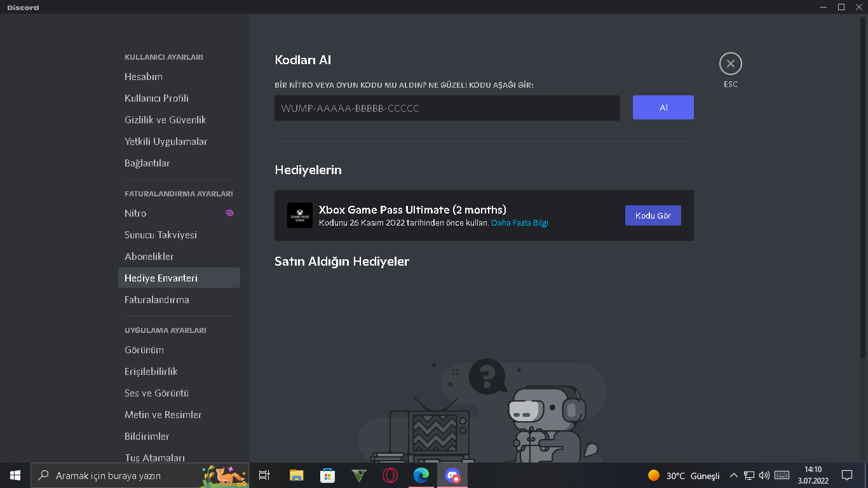Open Görünüm settings
This screenshot has height=488, width=868.
(x=179, y=350)
